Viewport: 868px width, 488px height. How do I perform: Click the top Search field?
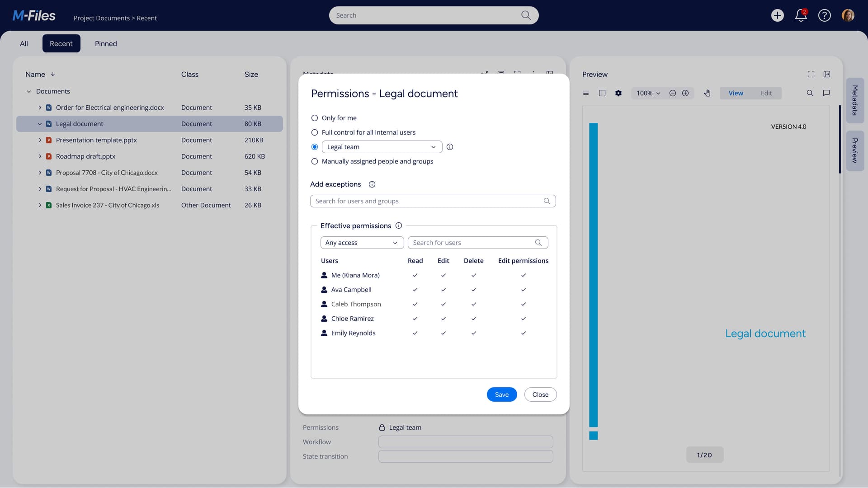(434, 15)
